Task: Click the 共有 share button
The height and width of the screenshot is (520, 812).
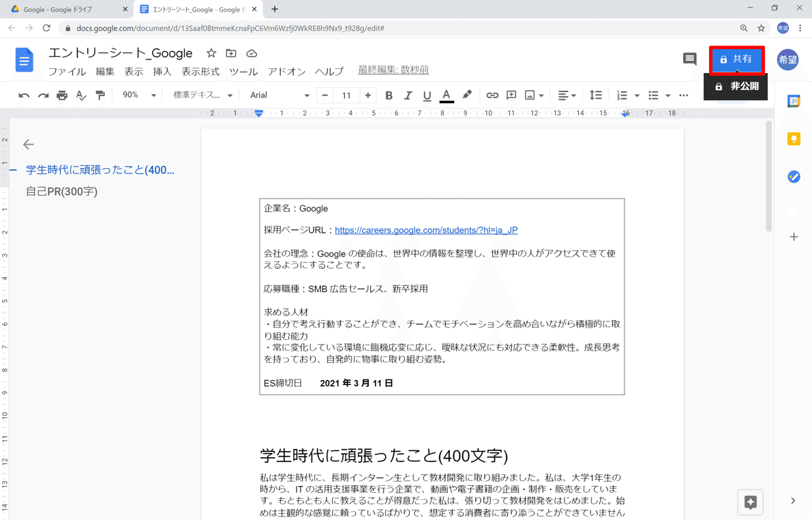Action: point(736,60)
